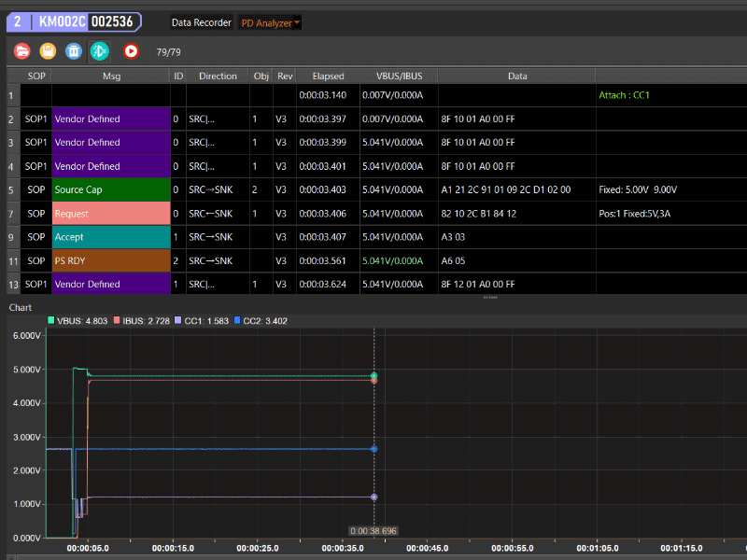Viewport: 747px width, 560px height.
Task: Click the open file folder icon
Action: [22, 52]
